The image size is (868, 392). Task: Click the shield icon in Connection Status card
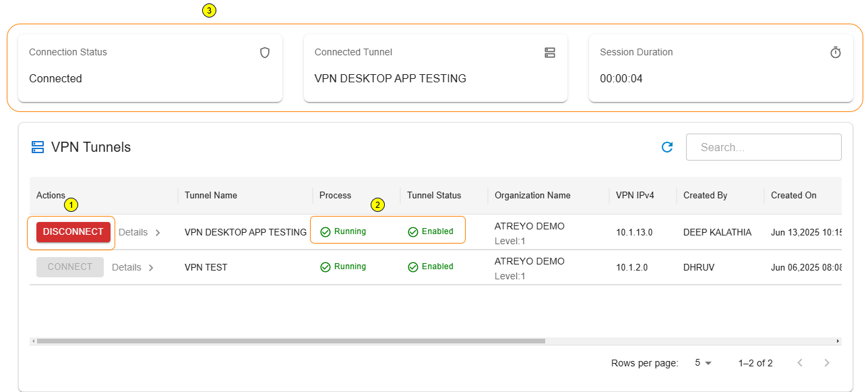265,53
